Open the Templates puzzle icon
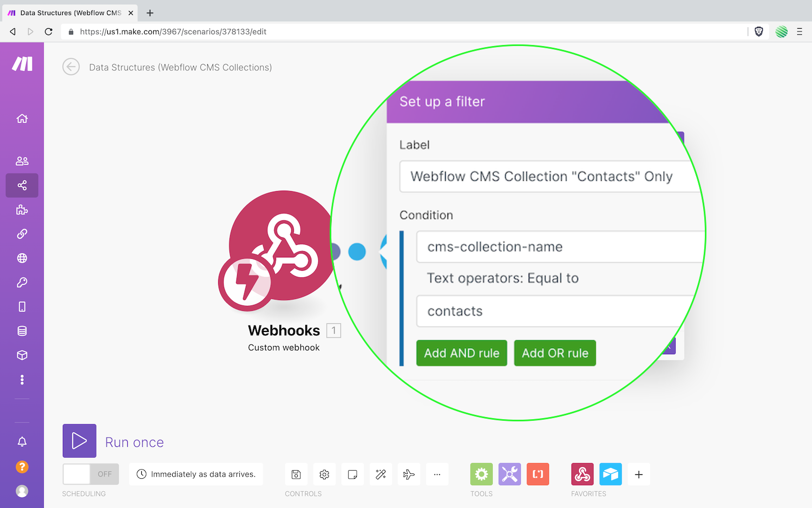812x508 pixels. coord(22,210)
